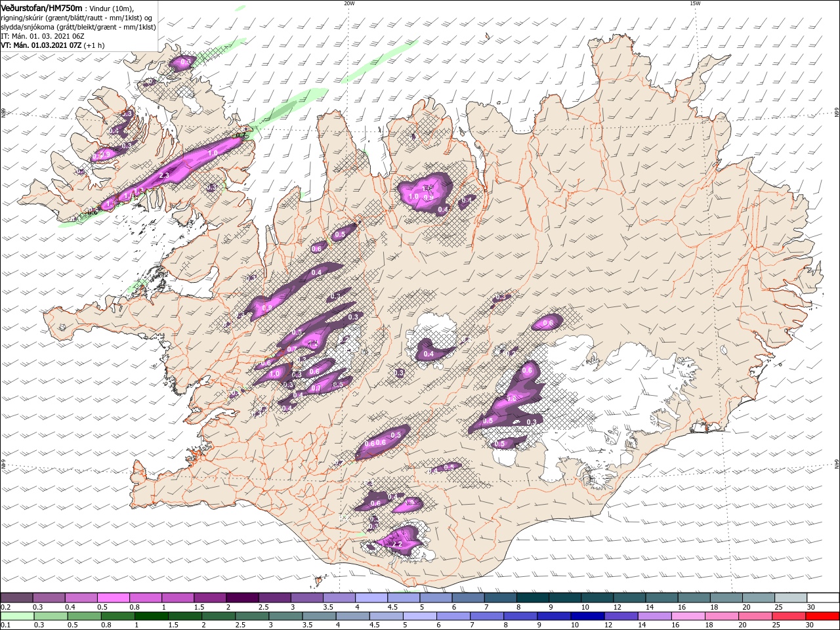Click the bold 'VT: Mán. 01.03.2021 07Z' line
840x630 pixels.
pyautogui.click(x=41, y=45)
